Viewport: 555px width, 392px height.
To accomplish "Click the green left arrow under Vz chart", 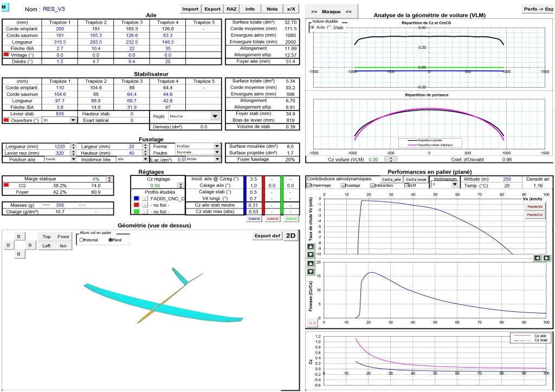I will [x=537, y=258].
